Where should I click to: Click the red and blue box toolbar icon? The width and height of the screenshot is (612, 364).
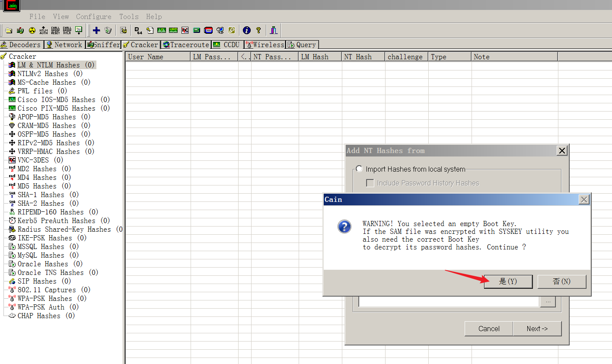tap(208, 30)
